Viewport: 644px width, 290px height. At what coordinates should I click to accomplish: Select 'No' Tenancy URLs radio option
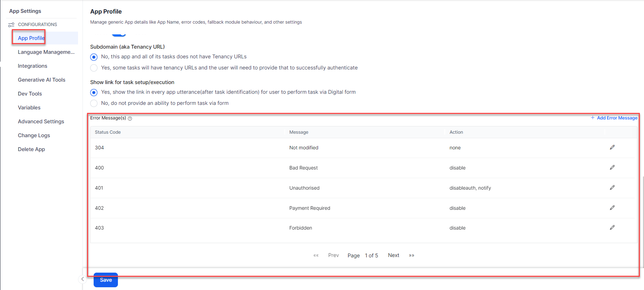click(x=94, y=57)
